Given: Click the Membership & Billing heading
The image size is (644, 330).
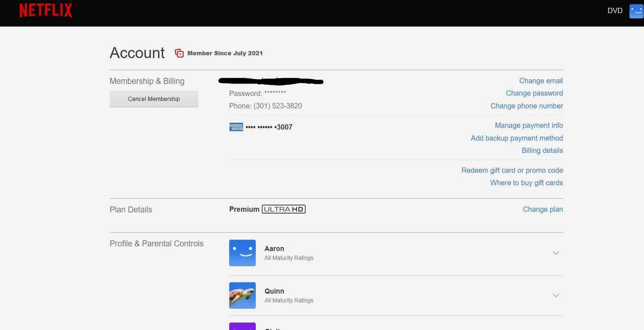Looking at the screenshot, I should point(147,81).
